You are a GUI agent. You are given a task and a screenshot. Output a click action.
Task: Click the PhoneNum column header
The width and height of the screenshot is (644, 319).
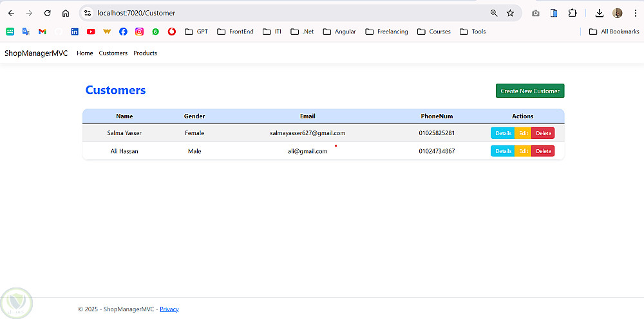pos(437,116)
